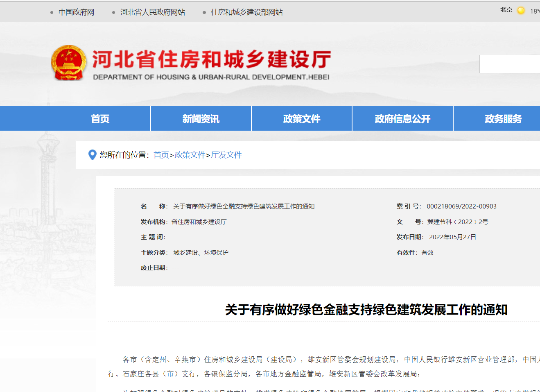Click the blue location pin icon

[92, 155]
